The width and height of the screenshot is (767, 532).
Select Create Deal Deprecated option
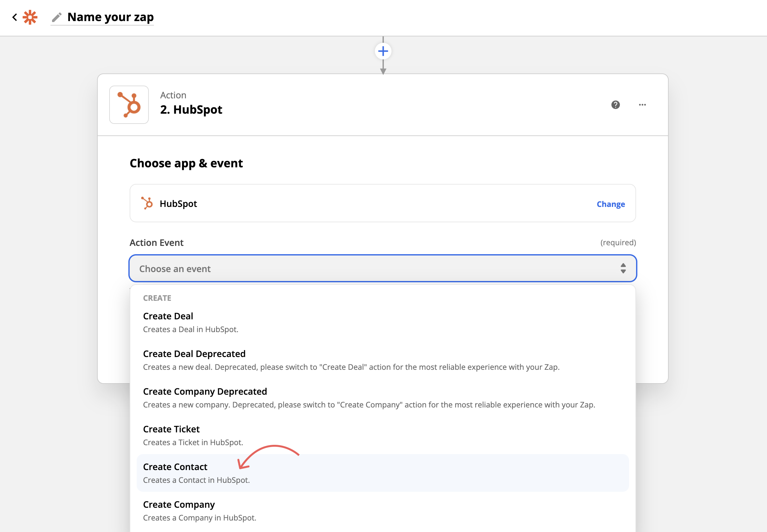tap(383, 360)
